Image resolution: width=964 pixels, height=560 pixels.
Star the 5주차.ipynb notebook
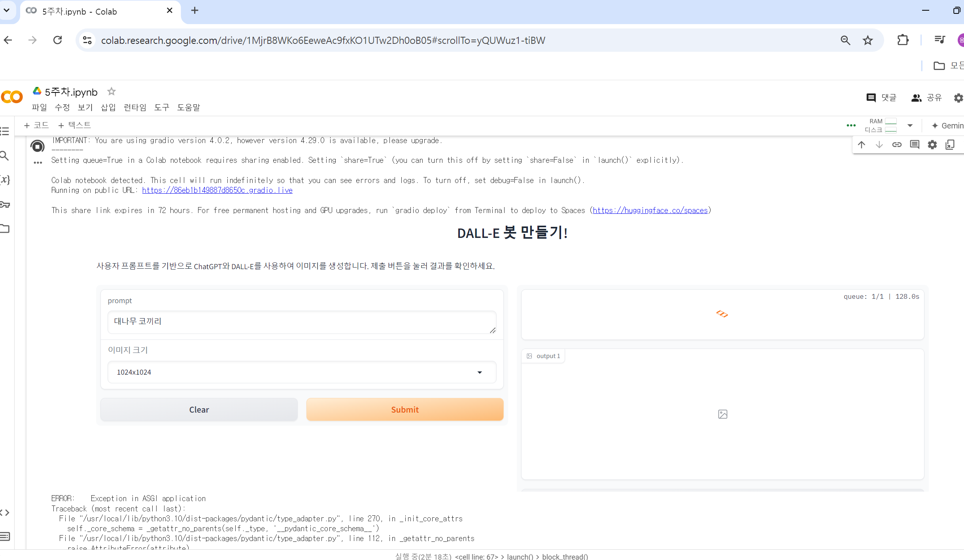112,92
